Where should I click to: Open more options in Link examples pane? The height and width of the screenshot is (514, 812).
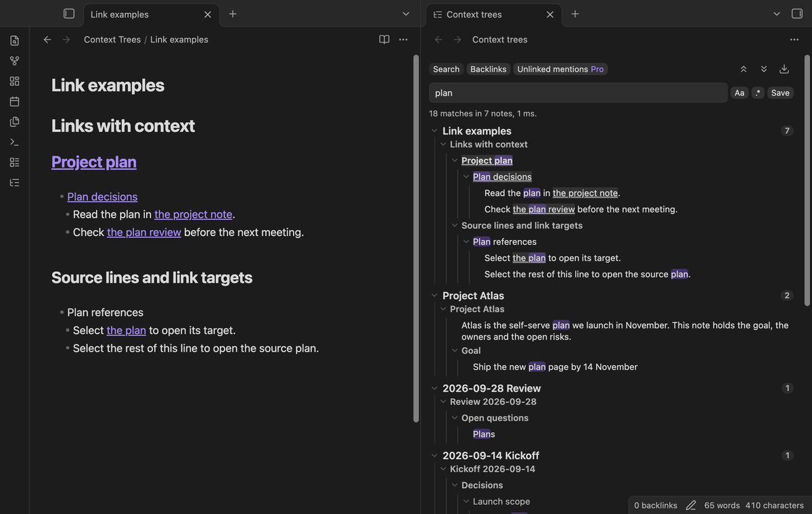403,40
